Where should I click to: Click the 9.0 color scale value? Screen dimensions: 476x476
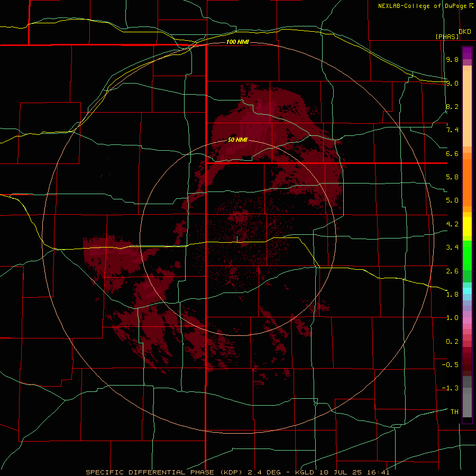point(452,83)
